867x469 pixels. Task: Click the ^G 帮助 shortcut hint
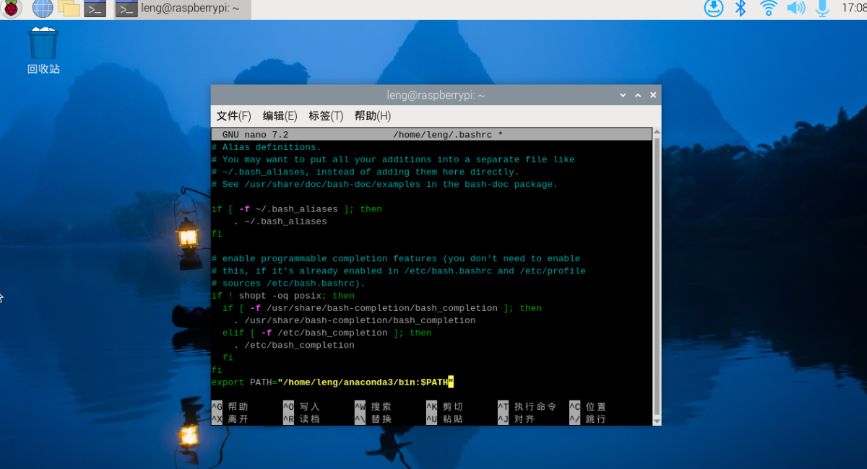[230, 407]
